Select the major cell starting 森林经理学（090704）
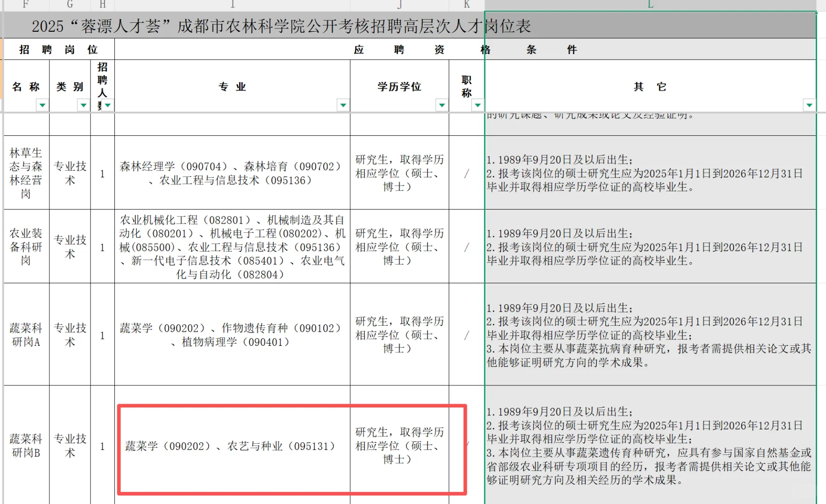 [x=233, y=173]
